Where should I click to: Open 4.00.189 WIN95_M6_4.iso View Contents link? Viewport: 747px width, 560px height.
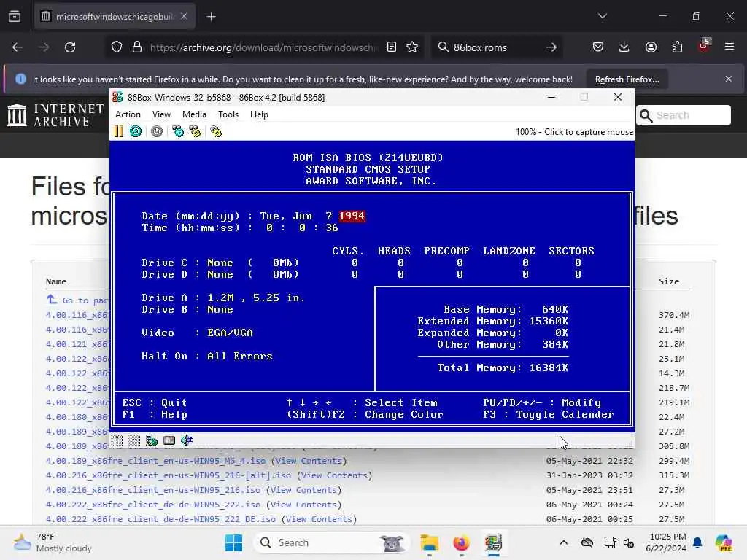pyautogui.click(x=309, y=461)
